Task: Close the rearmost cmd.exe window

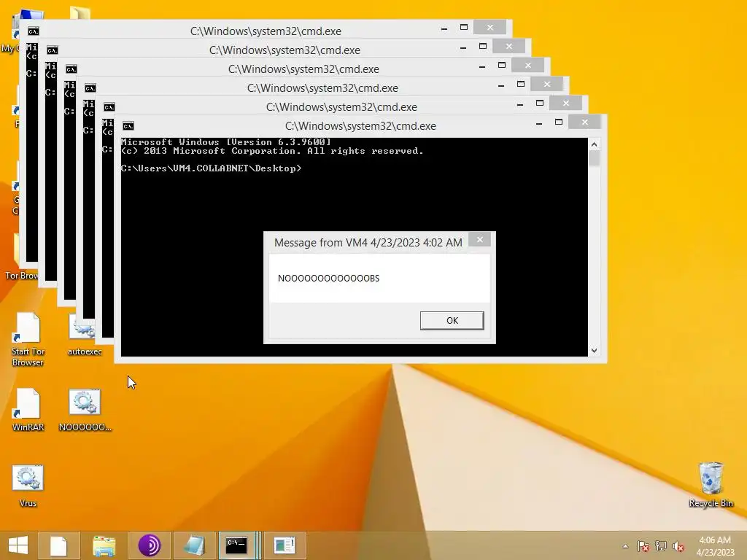Action: [x=489, y=28]
